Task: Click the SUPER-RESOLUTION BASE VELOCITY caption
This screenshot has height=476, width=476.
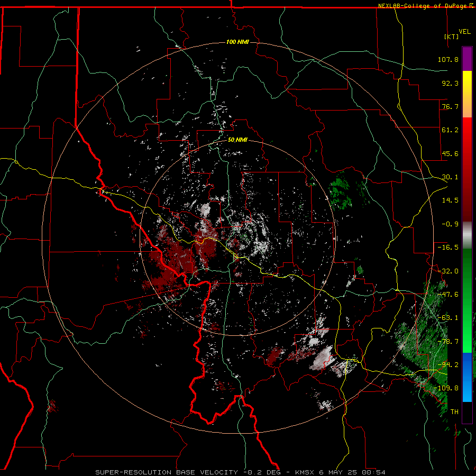Action: (x=167, y=472)
